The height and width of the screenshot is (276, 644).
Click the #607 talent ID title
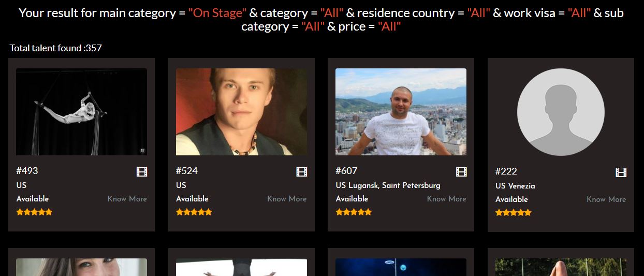[x=346, y=171]
